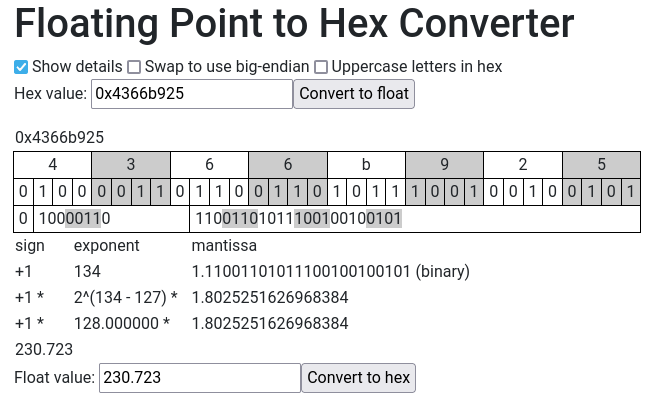
Task: Select hex digit cell 4 in table
Action: (x=52, y=165)
